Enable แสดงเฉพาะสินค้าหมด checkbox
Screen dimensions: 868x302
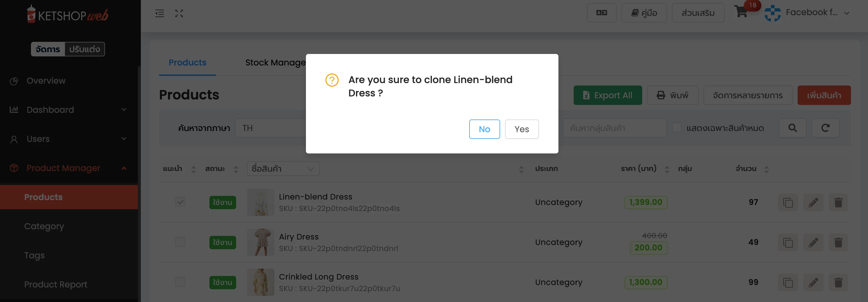pyautogui.click(x=676, y=128)
